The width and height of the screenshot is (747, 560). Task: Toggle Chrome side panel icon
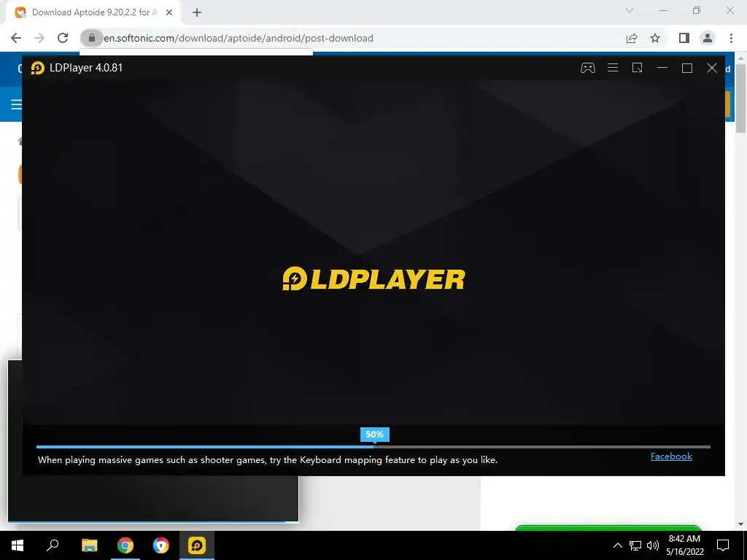coord(684,38)
